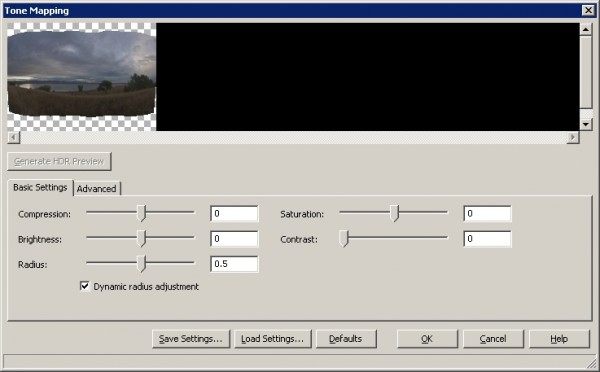Uncheck Dynamic radius adjustment checkbox
Viewport: 600px width, 372px height.
(x=85, y=286)
